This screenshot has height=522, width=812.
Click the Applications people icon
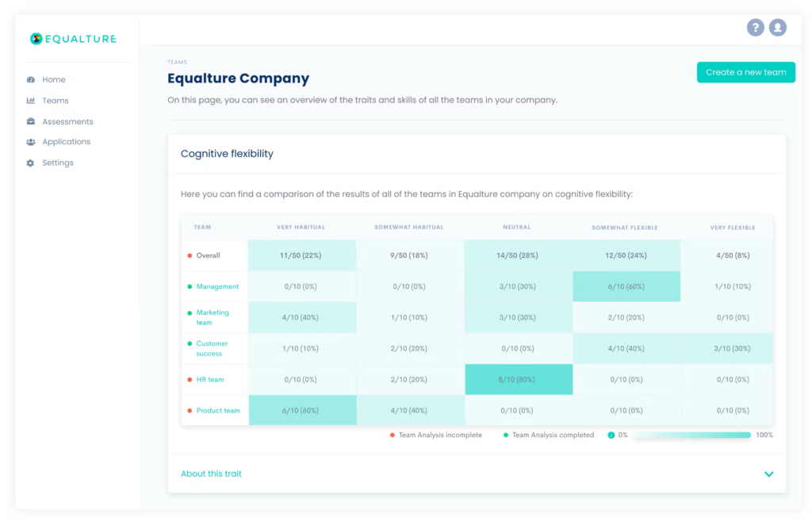click(x=30, y=141)
